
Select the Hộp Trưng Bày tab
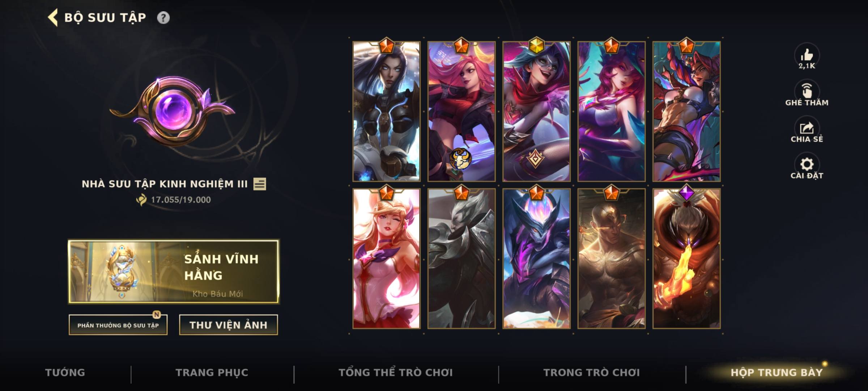[776, 373]
